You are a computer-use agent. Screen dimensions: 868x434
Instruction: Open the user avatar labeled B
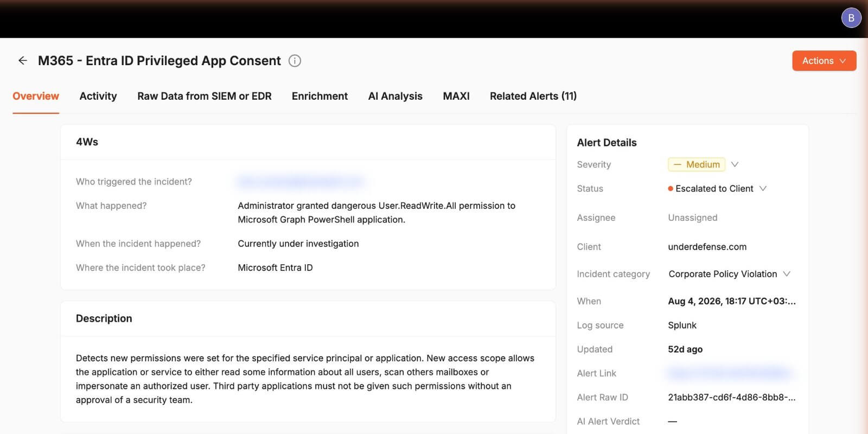coord(851,18)
